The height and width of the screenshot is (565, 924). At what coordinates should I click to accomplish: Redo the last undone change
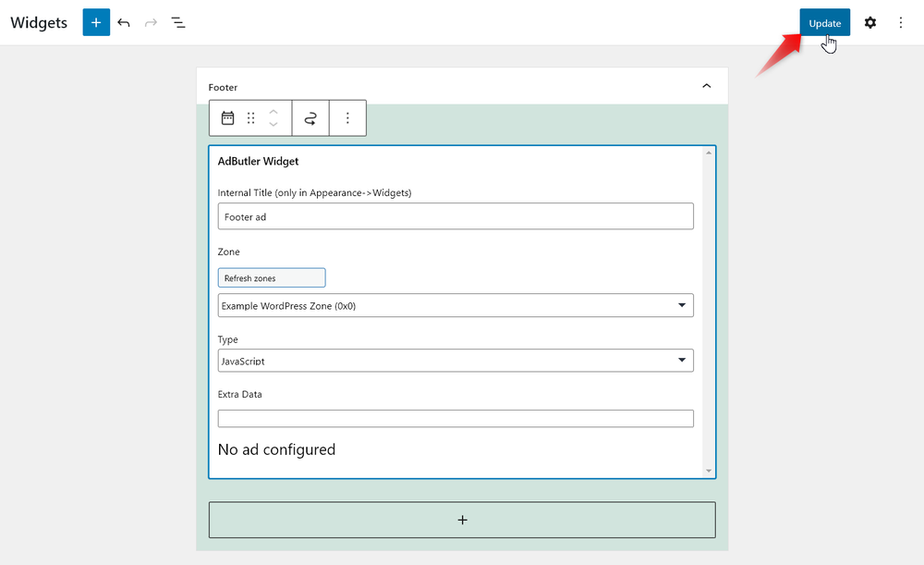[151, 22]
